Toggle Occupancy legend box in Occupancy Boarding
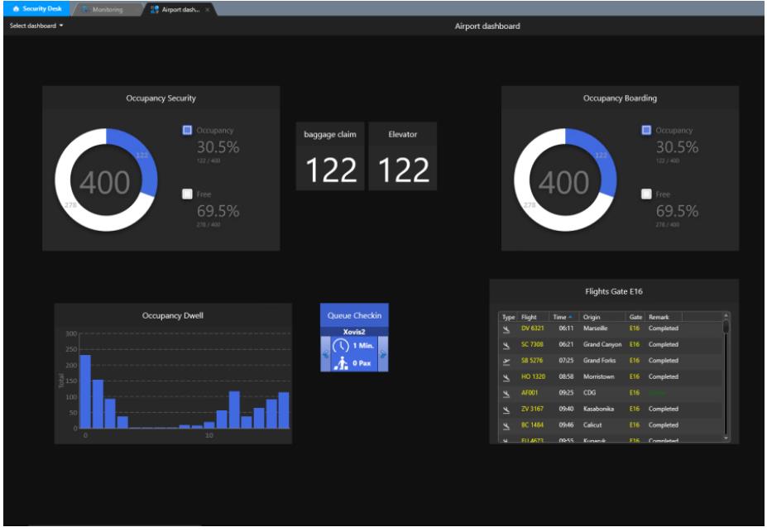This screenshot has width=767, height=532. coord(647,130)
